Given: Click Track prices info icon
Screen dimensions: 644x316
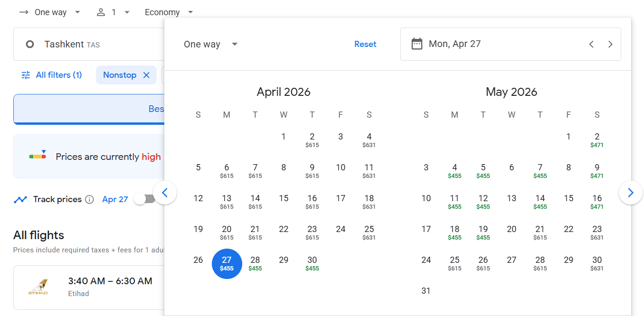Looking at the screenshot, I should pos(89,199).
